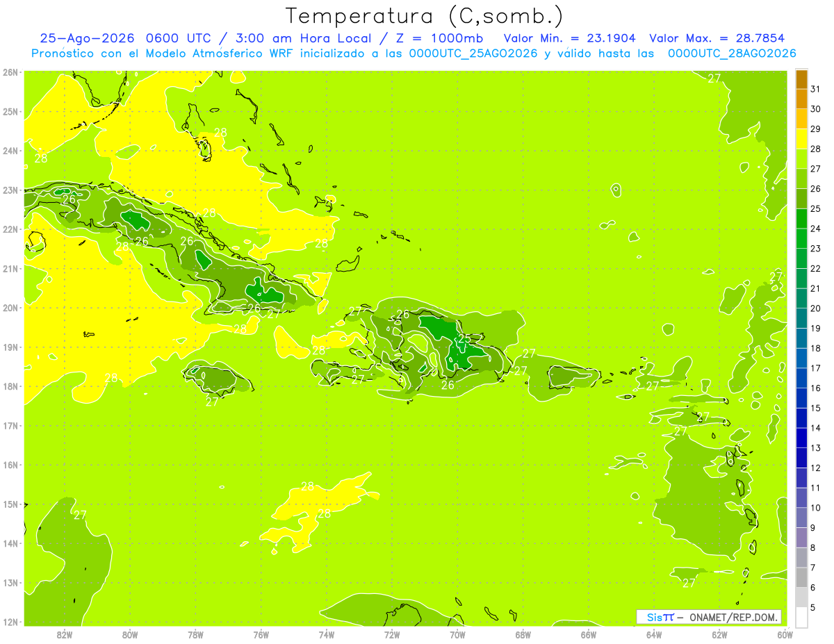
Task: Click the colorbar label "17"
Action: [816, 368]
